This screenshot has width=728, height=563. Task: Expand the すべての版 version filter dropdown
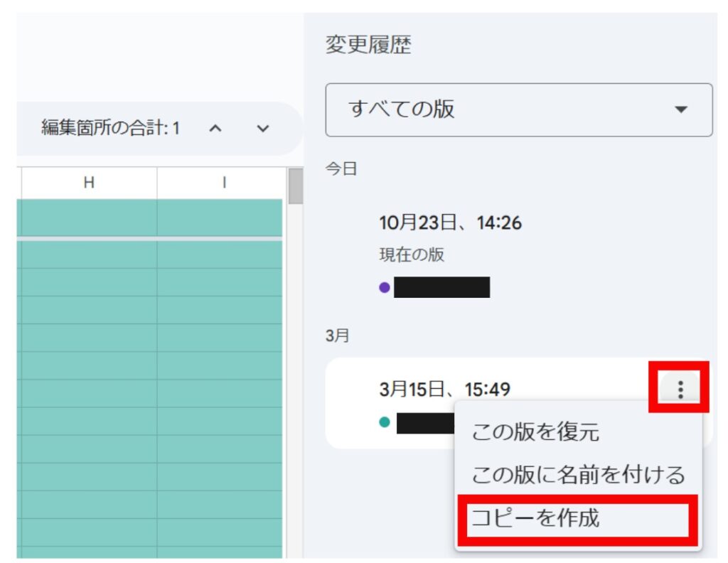click(518, 109)
